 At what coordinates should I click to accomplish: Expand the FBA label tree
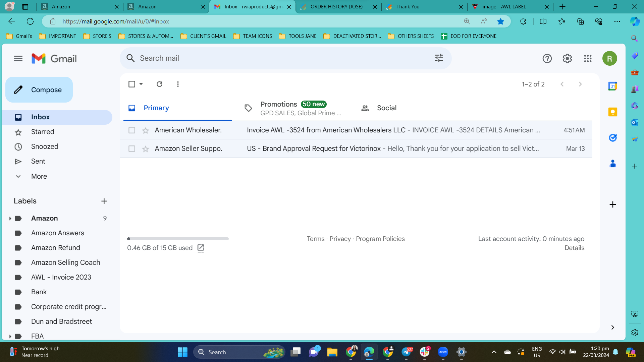coord(10,336)
